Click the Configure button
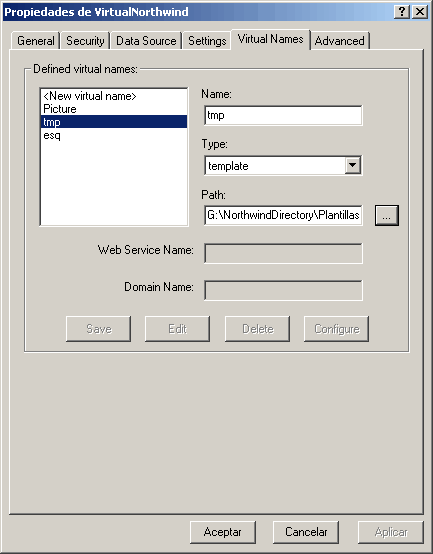433x554 pixels. (337, 329)
